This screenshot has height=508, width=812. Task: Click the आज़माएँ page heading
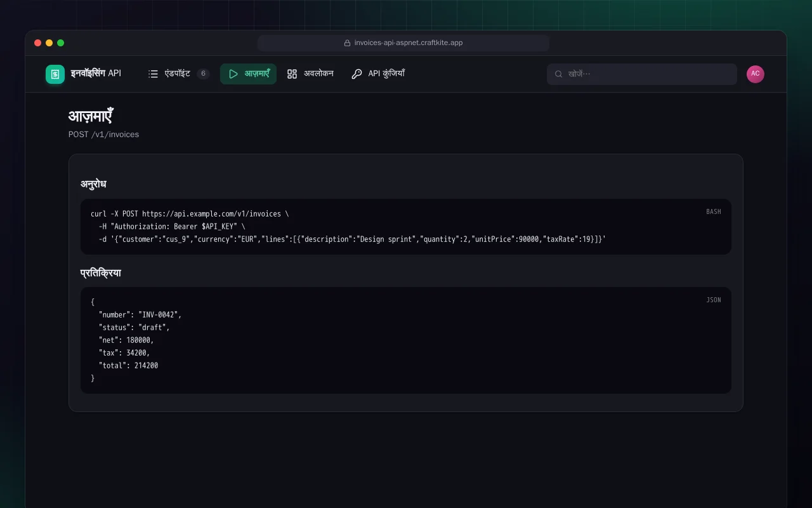click(91, 117)
